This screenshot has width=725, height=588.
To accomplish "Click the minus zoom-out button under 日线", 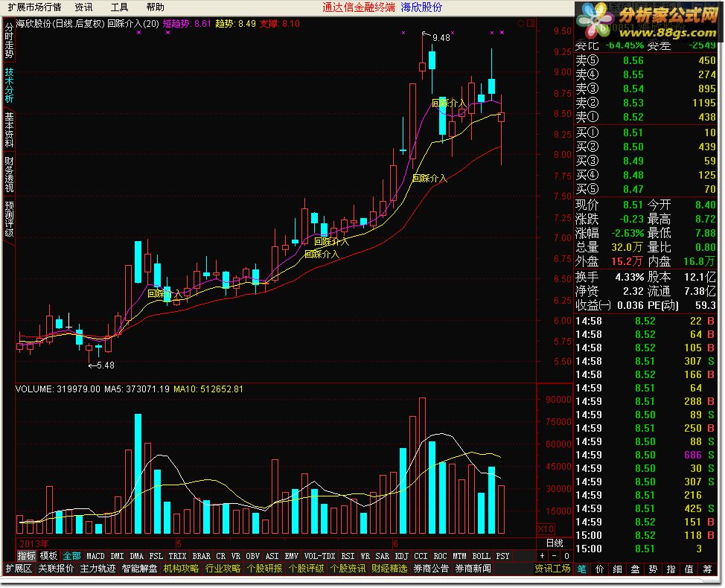I will click(555, 556).
